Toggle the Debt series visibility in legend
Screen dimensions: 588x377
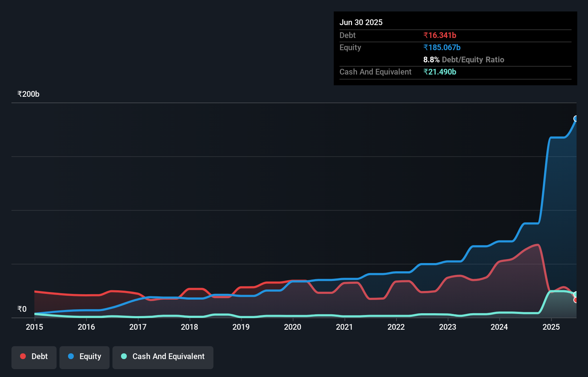[x=34, y=356]
